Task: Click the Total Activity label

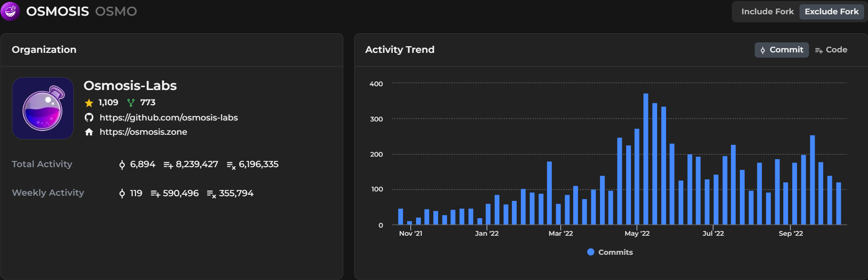Action: coord(42,164)
